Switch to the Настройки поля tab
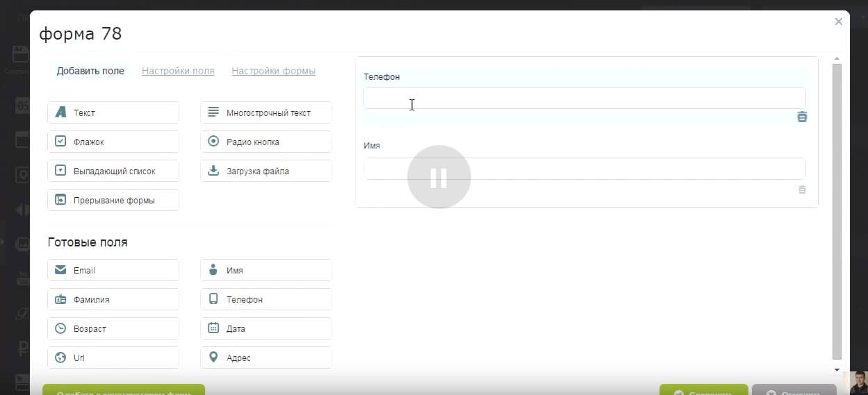868x395 pixels. [x=178, y=71]
